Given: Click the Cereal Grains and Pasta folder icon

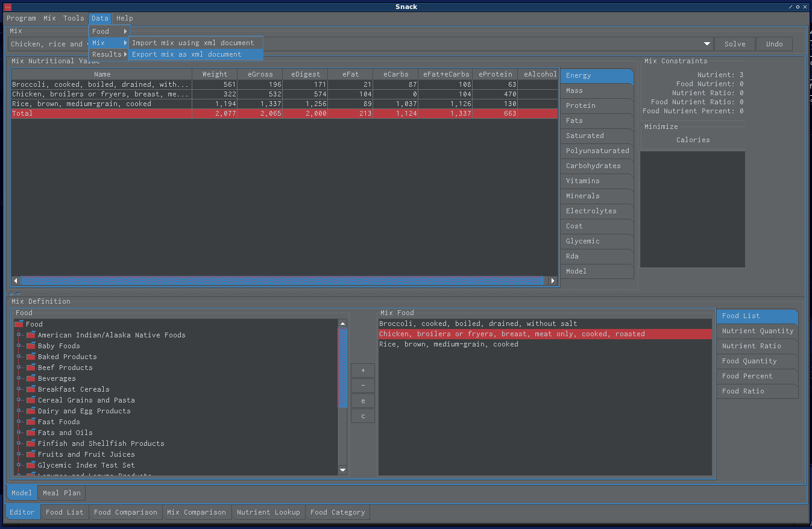Looking at the screenshot, I should [31, 400].
